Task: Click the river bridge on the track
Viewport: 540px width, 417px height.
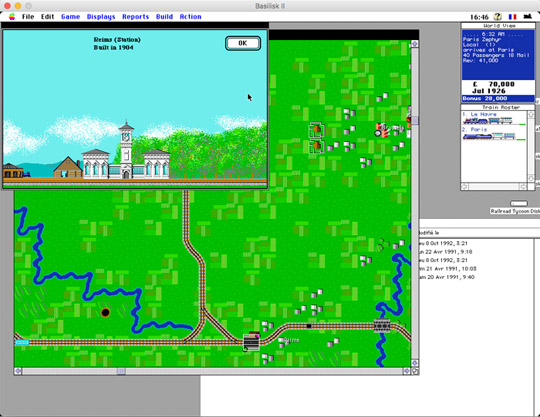Action: tap(382, 325)
